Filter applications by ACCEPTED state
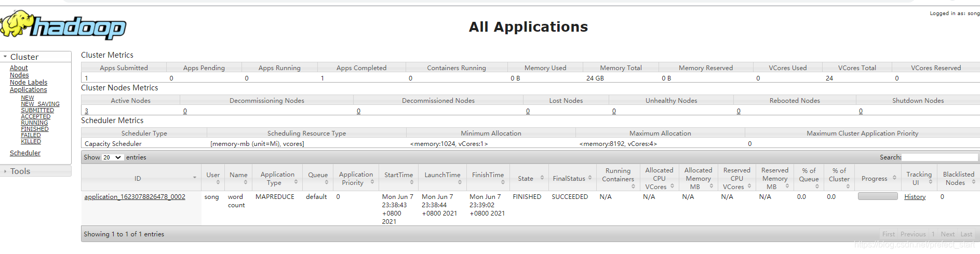Screen dimensions: 980x254 click(x=36, y=116)
